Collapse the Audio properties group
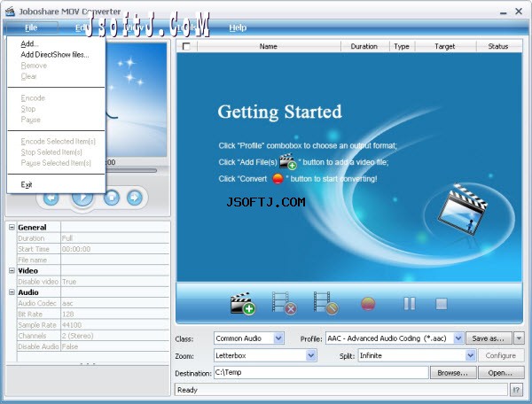The height and width of the screenshot is (404, 532). point(12,291)
